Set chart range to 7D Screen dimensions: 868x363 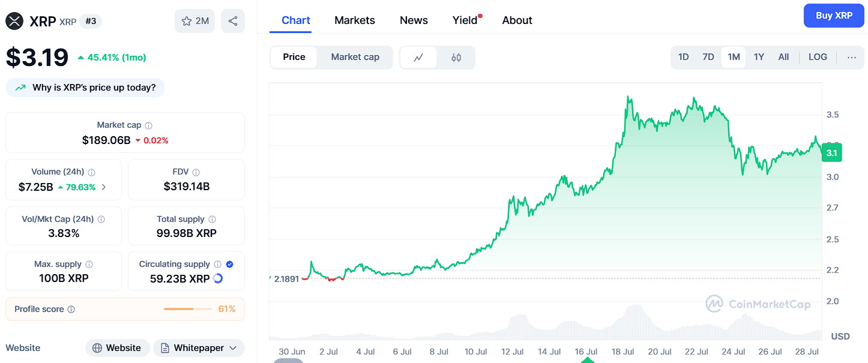pos(708,57)
